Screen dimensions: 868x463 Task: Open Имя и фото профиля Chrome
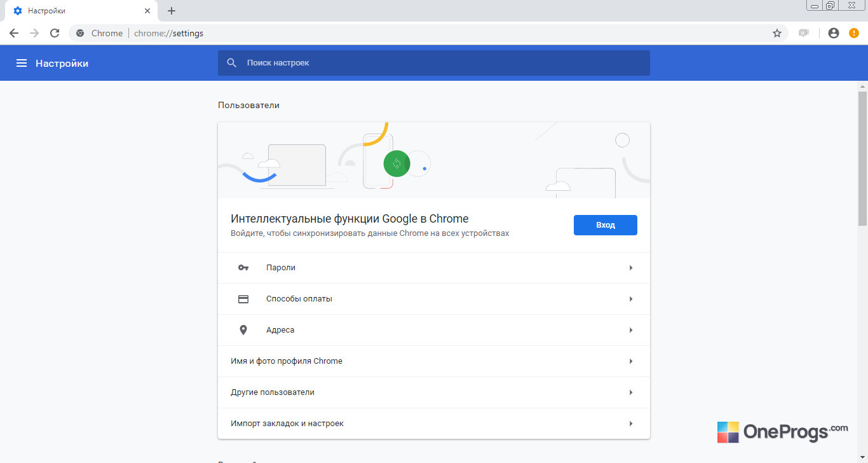434,361
